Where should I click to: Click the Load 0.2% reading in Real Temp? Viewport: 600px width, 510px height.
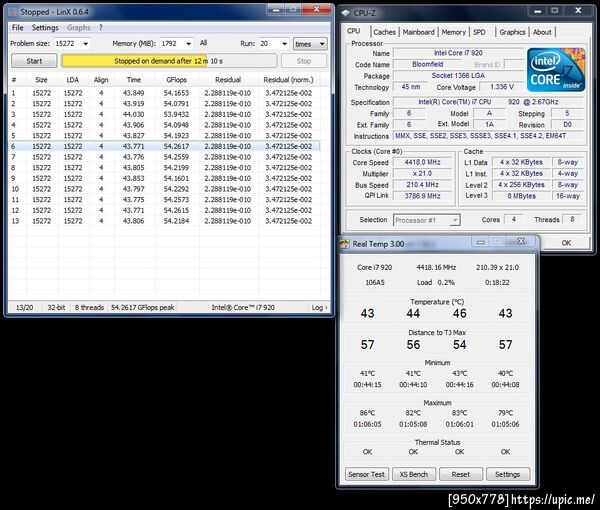436,282
